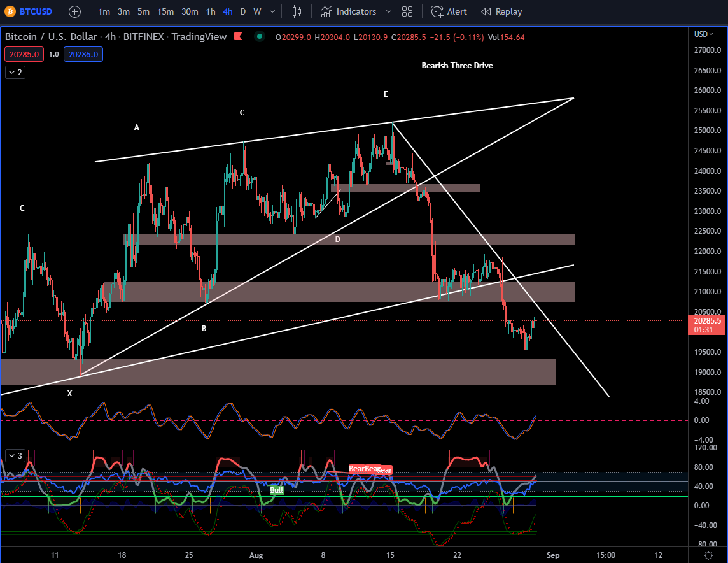Open the USD currency dropdown on price axis
The width and height of the screenshot is (728, 563).
(x=703, y=34)
